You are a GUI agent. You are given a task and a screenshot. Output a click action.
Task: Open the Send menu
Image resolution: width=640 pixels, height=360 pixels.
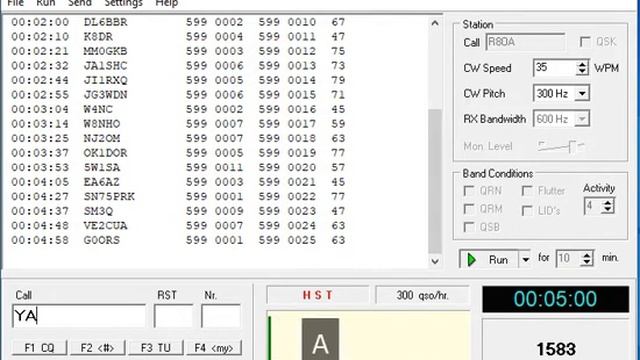(x=80, y=3)
